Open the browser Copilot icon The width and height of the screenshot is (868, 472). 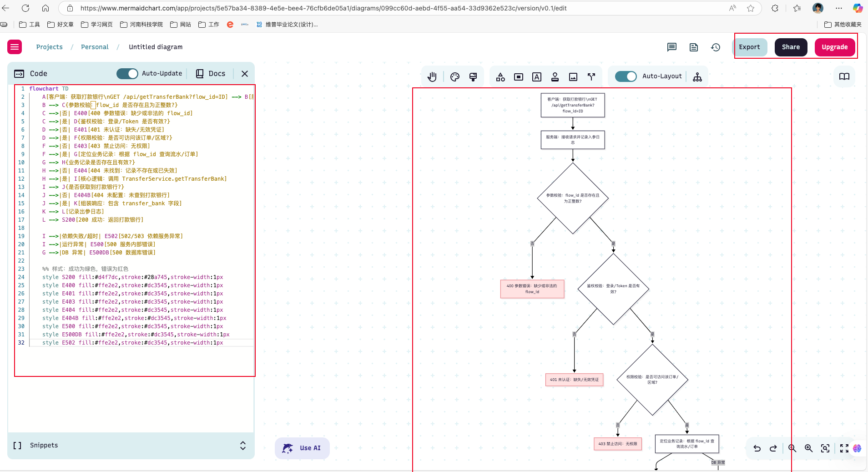click(x=858, y=8)
